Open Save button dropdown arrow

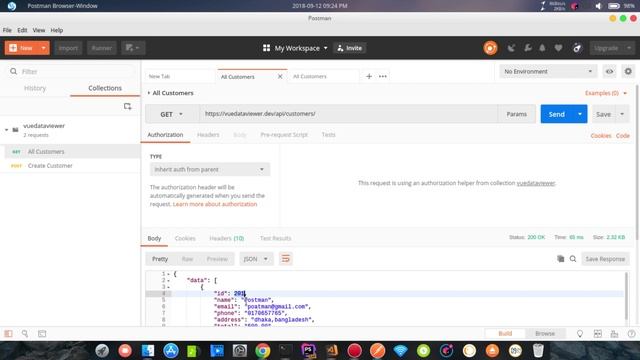(622, 114)
